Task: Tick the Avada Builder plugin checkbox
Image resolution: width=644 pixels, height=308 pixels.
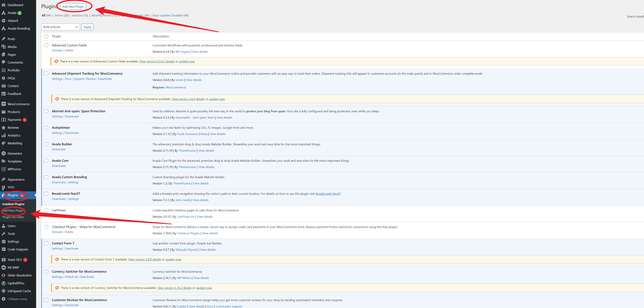Action: (46, 144)
